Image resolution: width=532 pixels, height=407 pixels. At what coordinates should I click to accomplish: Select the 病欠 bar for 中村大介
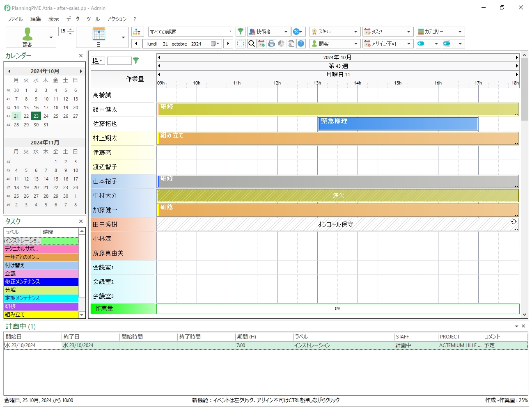click(x=338, y=196)
